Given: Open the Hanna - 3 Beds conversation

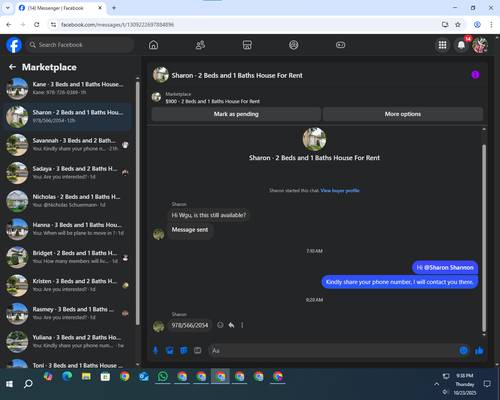Looking at the screenshot, I should pyautogui.click(x=67, y=229).
